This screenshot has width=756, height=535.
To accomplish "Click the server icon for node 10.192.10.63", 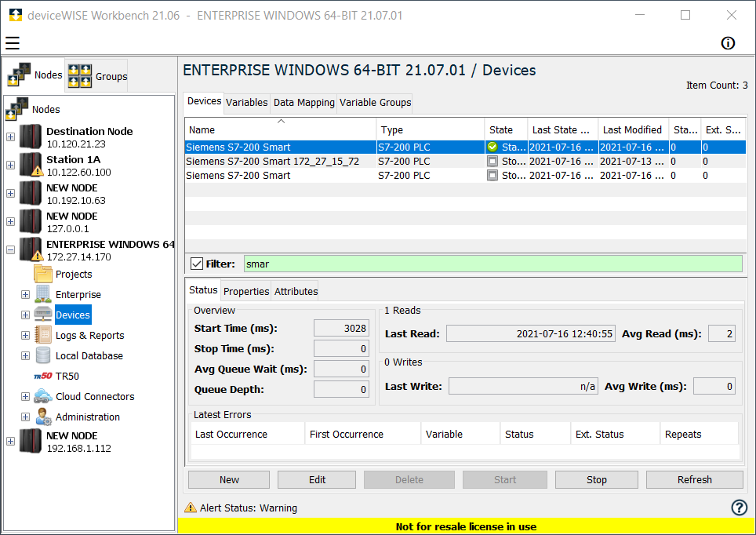I will (x=31, y=194).
